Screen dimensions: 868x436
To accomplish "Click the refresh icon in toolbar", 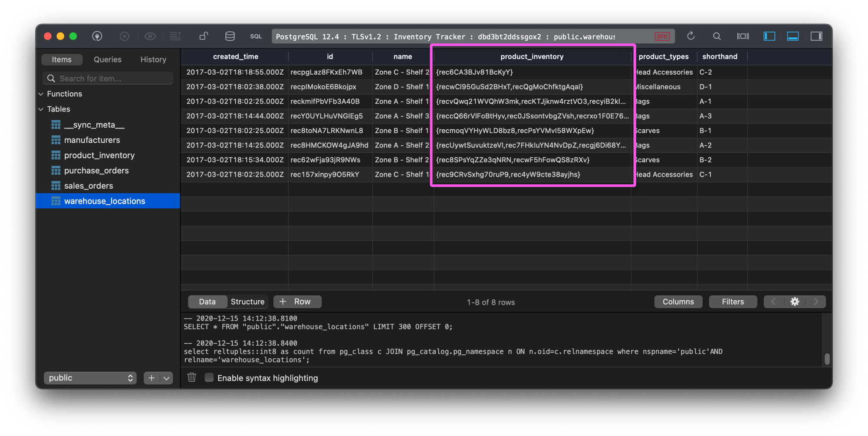I will click(x=691, y=36).
